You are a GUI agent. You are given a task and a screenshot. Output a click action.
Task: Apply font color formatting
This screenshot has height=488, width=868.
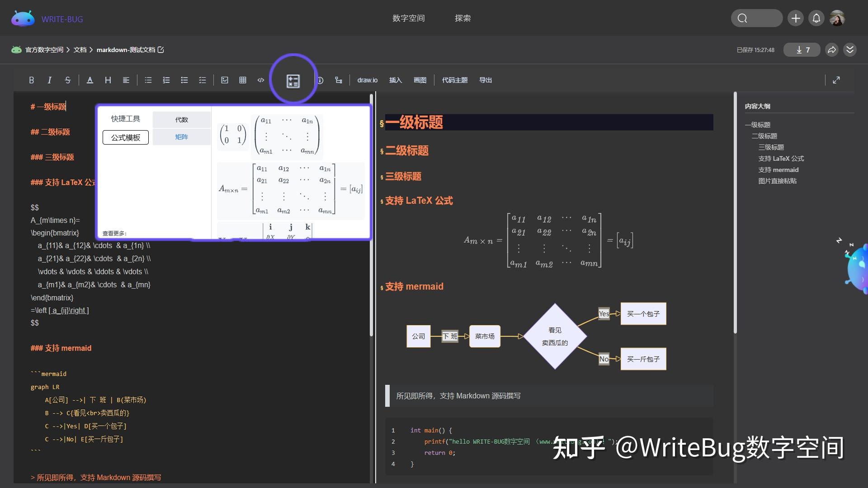(90, 80)
